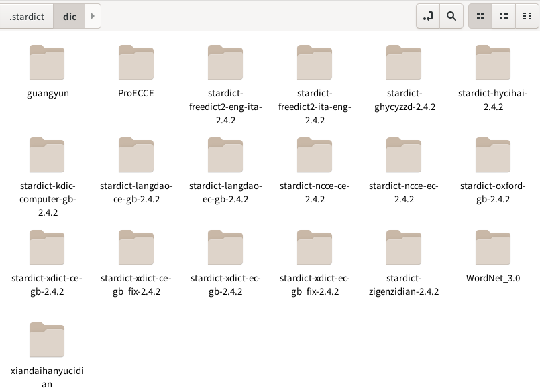This screenshot has height=392, width=540.
Task: Select stardict-xdict-ec-gb-2.4.2 folder icon
Action: (x=225, y=247)
